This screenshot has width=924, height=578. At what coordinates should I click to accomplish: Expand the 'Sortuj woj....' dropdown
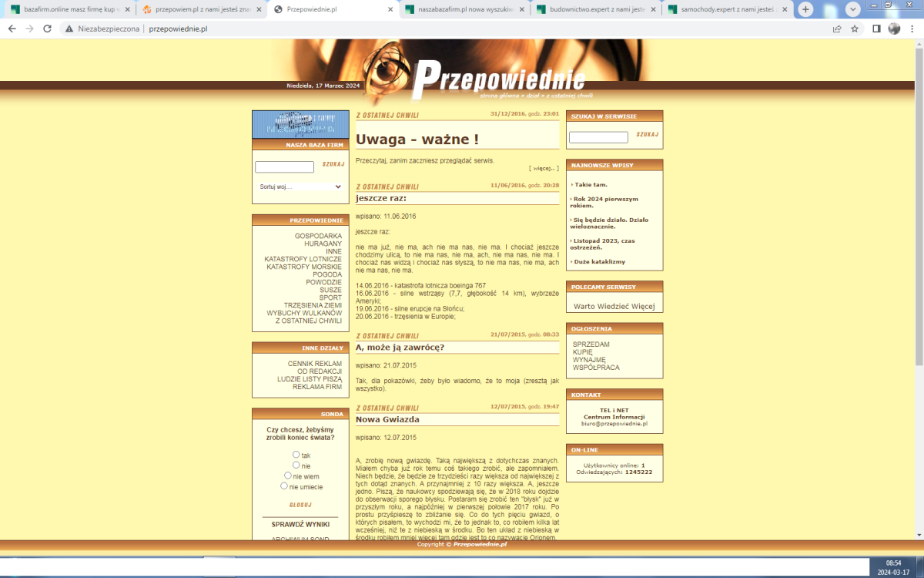(x=300, y=187)
